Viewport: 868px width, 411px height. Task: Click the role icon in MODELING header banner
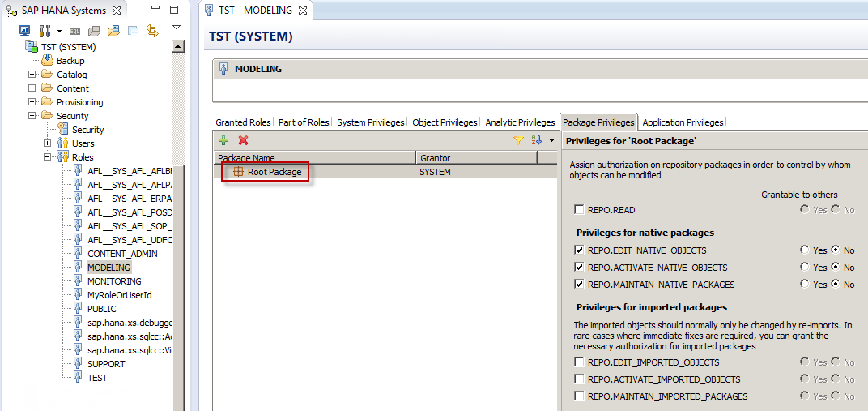pyautogui.click(x=223, y=69)
